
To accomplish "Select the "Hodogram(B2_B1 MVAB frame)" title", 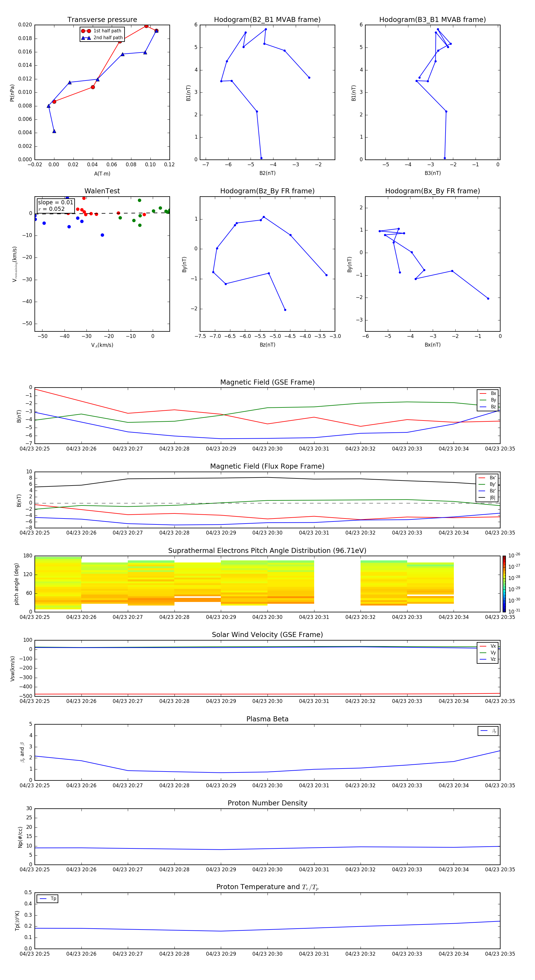I will [x=267, y=20].
